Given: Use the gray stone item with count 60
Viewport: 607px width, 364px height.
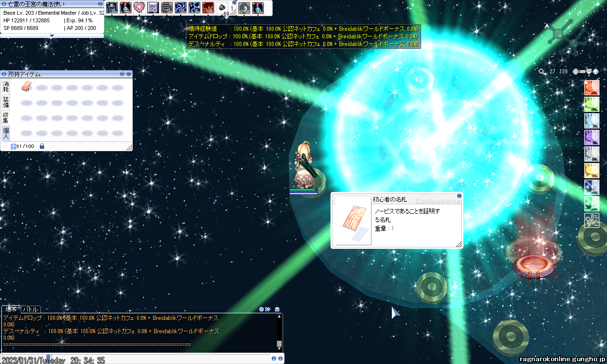Looking at the screenshot, I should point(222,7).
